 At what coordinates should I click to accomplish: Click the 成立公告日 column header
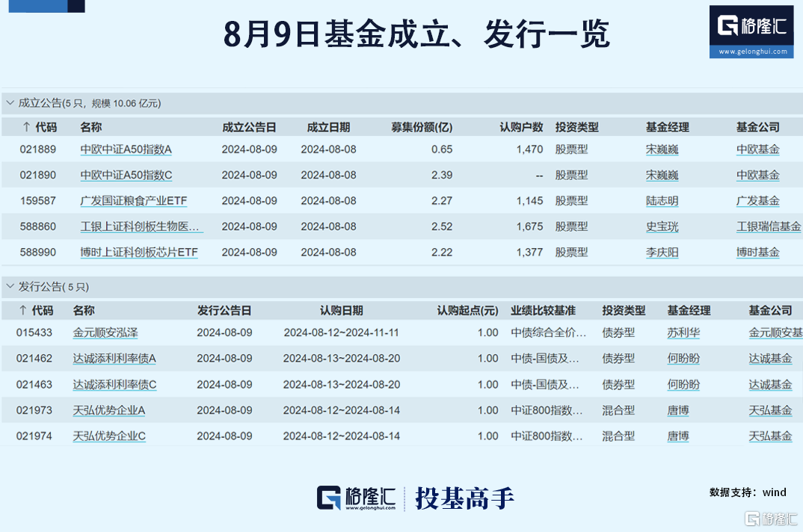coord(249,127)
